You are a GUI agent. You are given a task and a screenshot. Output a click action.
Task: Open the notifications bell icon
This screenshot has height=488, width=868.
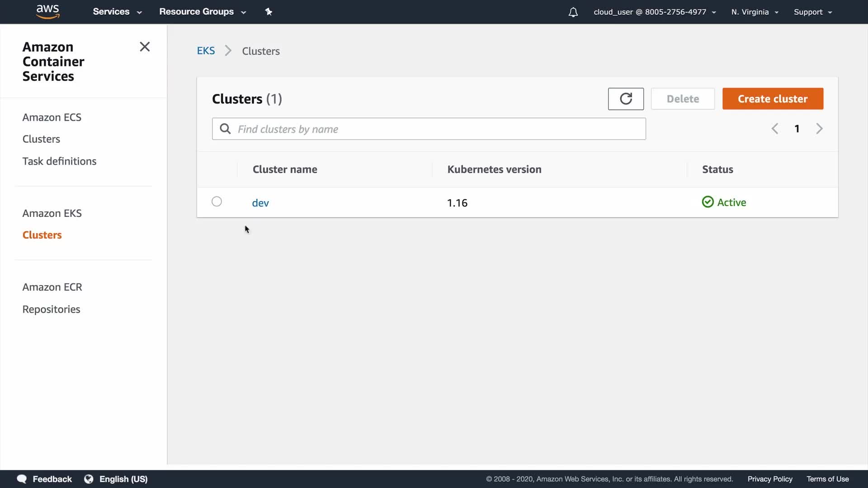[x=573, y=12]
